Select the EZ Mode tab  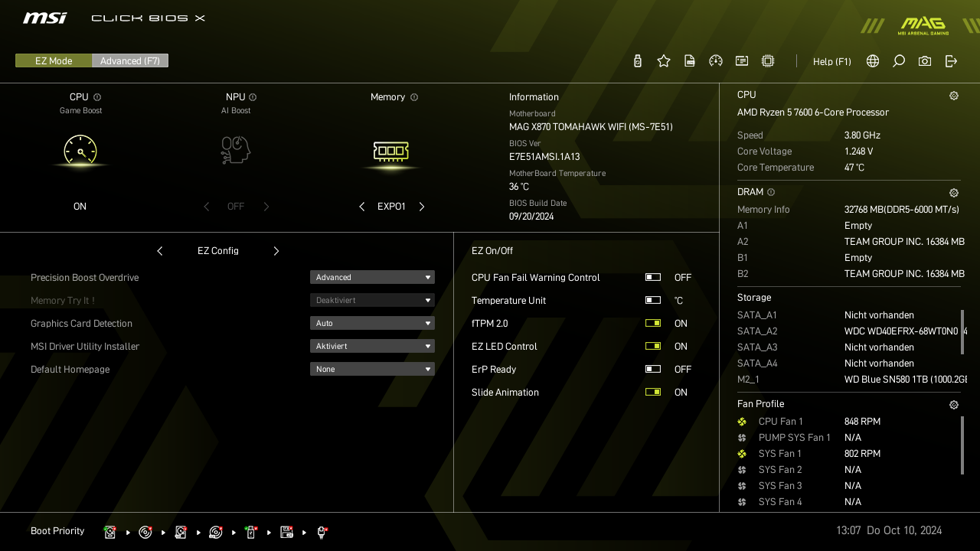pyautogui.click(x=54, y=60)
